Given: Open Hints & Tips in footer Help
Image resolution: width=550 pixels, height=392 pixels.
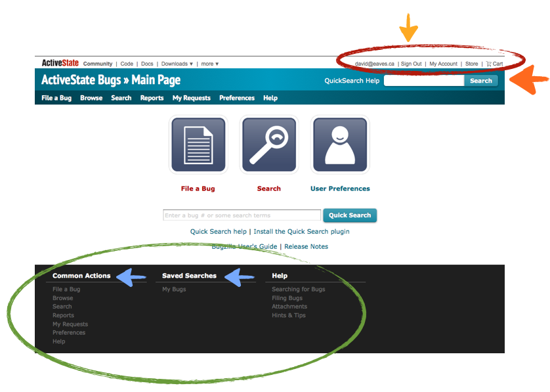Looking at the screenshot, I should pos(289,316).
